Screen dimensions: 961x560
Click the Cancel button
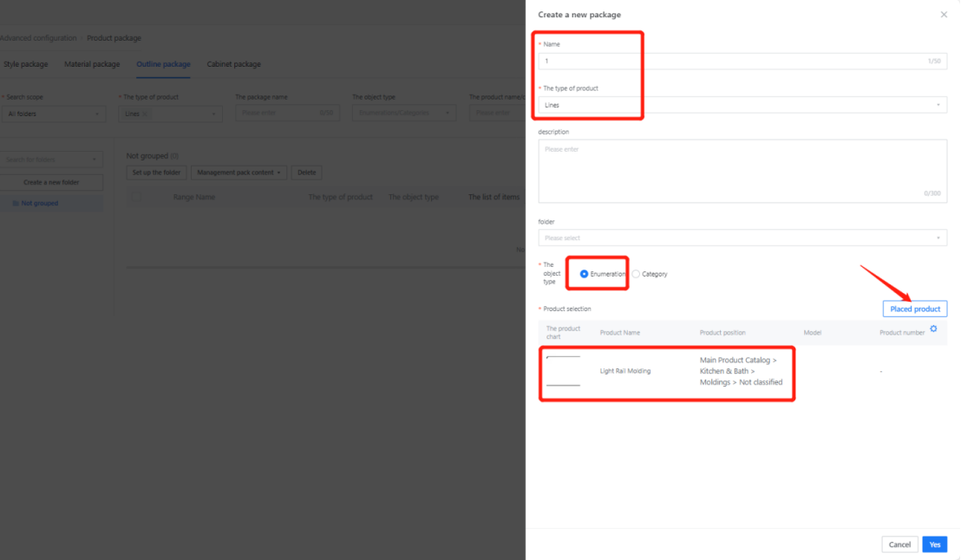[899, 544]
